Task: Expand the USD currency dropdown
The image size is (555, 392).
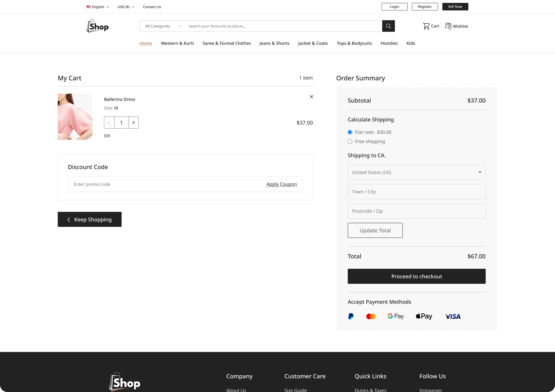Action: pyautogui.click(x=126, y=7)
